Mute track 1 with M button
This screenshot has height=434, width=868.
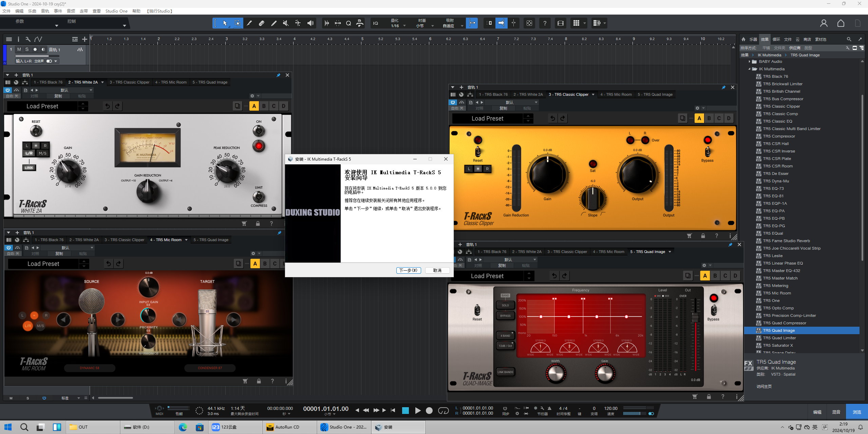pyautogui.click(x=19, y=50)
